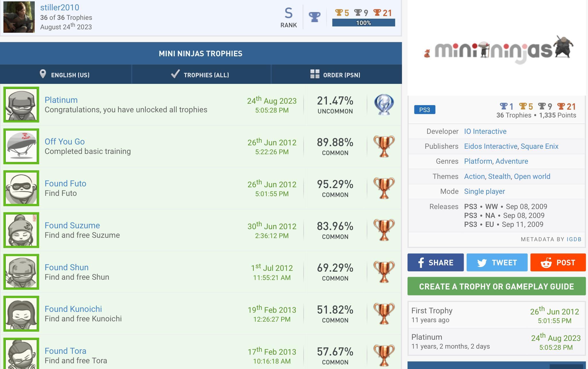Click the platinum trophy icon in the Platinum row
This screenshot has height=369, width=588.
[384, 105]
